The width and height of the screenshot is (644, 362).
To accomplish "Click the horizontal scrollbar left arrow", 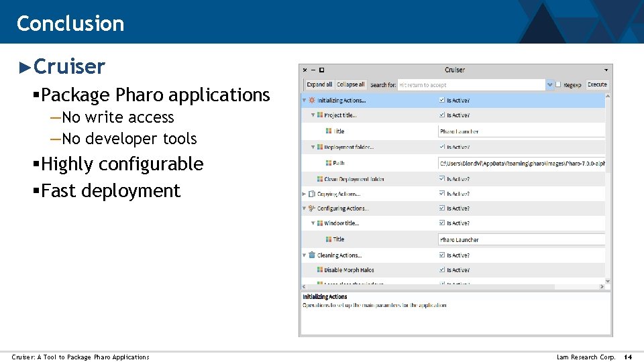I will 305,286.
